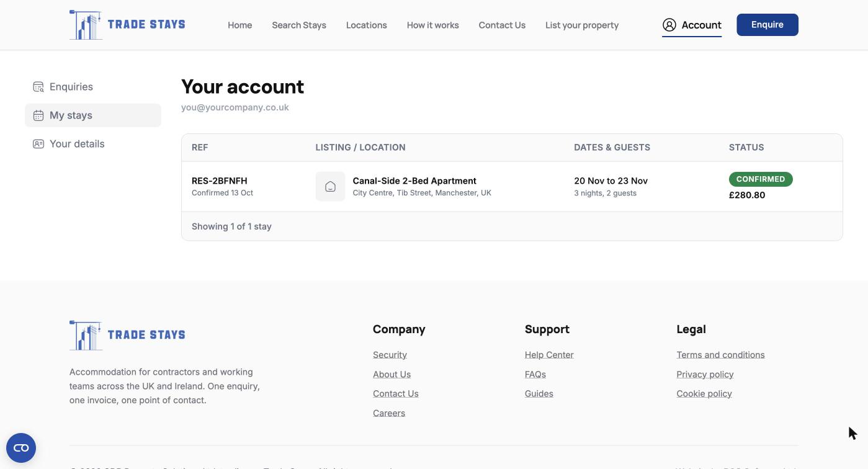868x469 pixels.
Task: Select Your details in the sidebar
Action: 93,144
